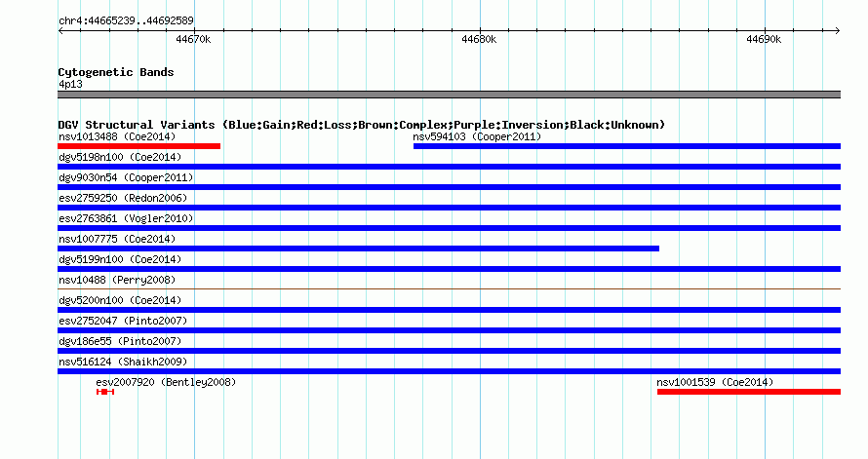
Task: Click the nsv1001539 (Coe2014) label
Action: pos(715,382)
